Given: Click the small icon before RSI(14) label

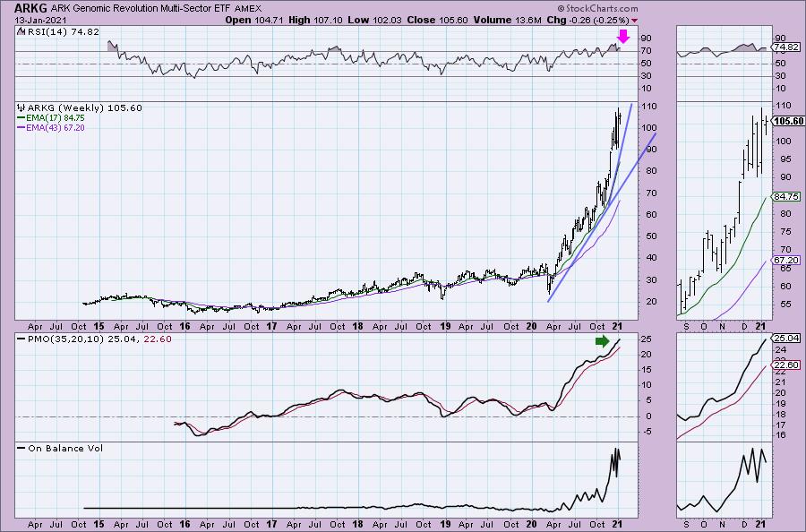Looking at the screenshot, I should tap(21, 31).
